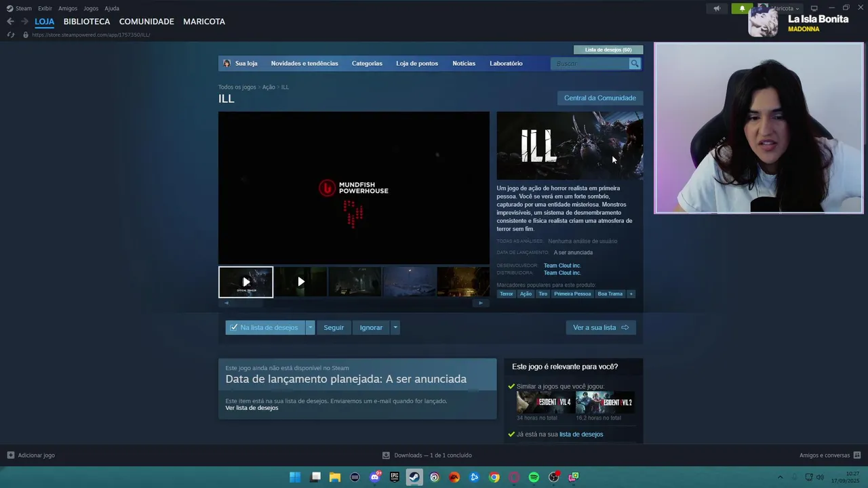Click the Steam logo menu icon
The image size is (868, 488).
(9, 8)
